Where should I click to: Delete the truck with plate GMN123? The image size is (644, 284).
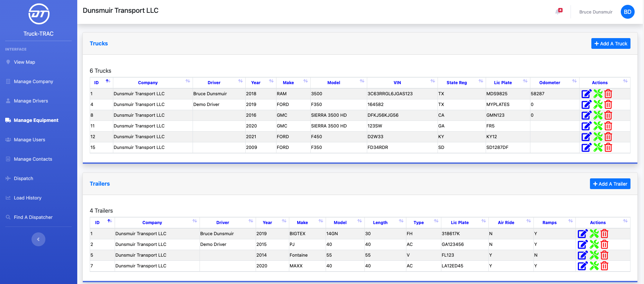pos(608,115)
